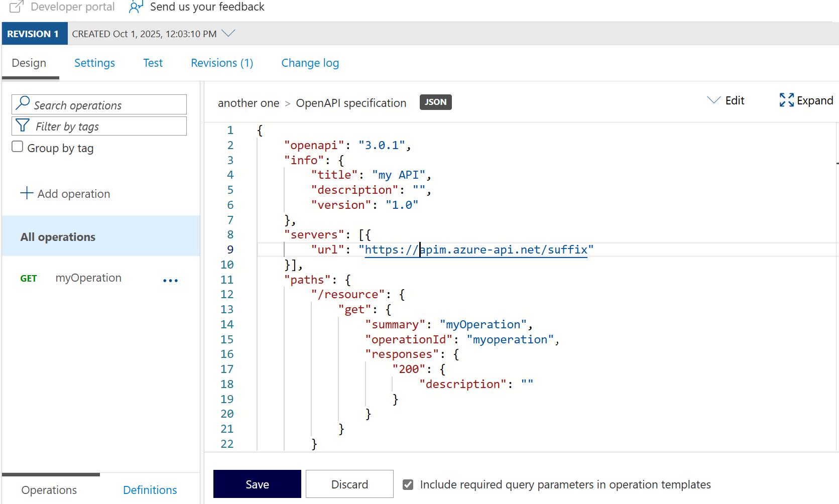Click the Filter by tags funnel icon
This screenshot has height=504, width=839.
pyautogui.click(x=22, y=125)
